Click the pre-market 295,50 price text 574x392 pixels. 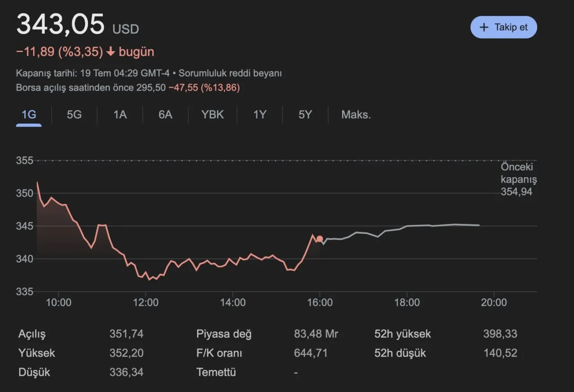[151, 87]
